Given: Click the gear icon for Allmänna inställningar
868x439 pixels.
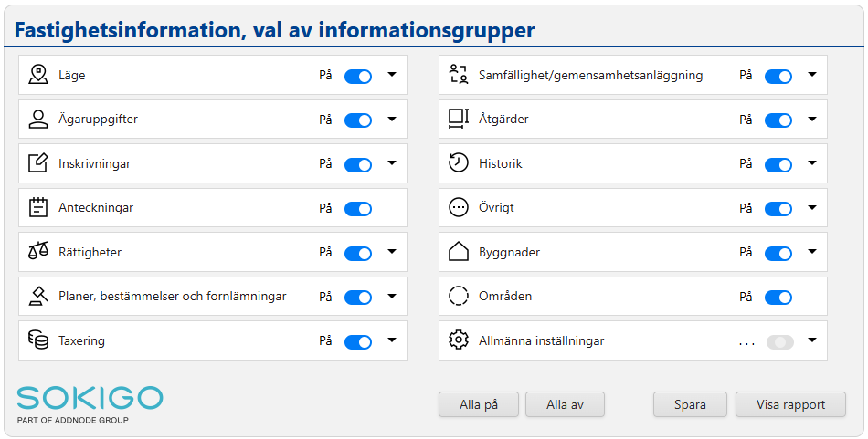Looking at the screenshot, I should click(459, 340).
